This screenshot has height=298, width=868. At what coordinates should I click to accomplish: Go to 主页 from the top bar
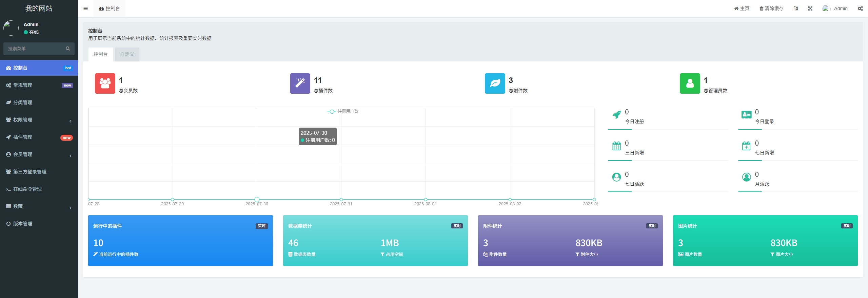click(742, 8)
